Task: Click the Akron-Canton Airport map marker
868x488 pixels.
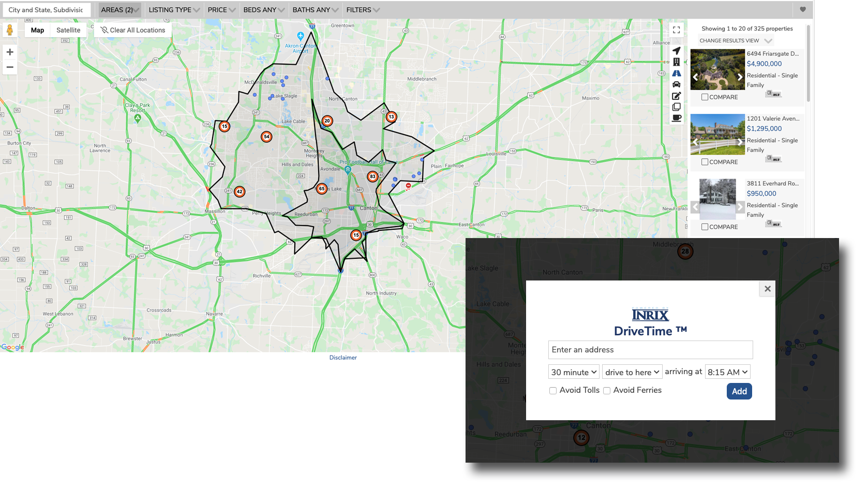Action: coord(301,36)
